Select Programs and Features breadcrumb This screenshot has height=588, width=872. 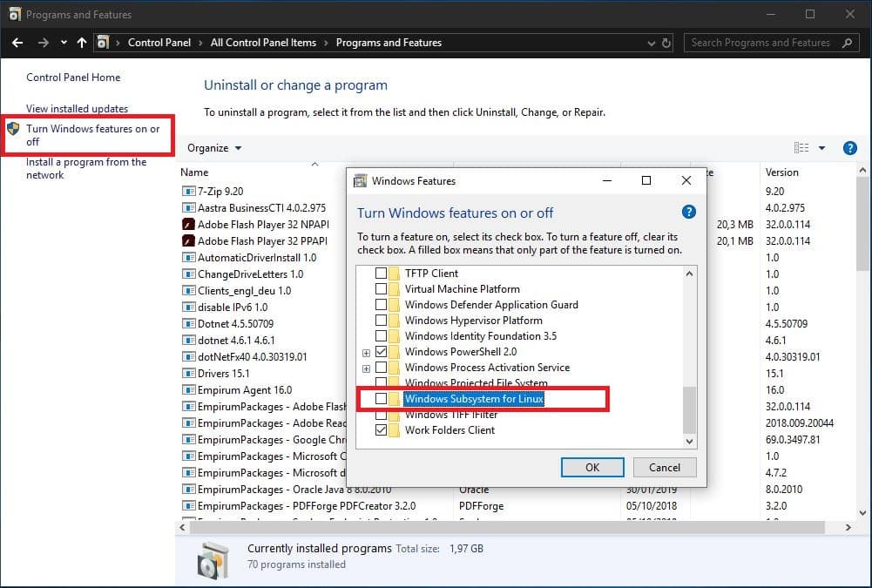click(x=389, y=43)
